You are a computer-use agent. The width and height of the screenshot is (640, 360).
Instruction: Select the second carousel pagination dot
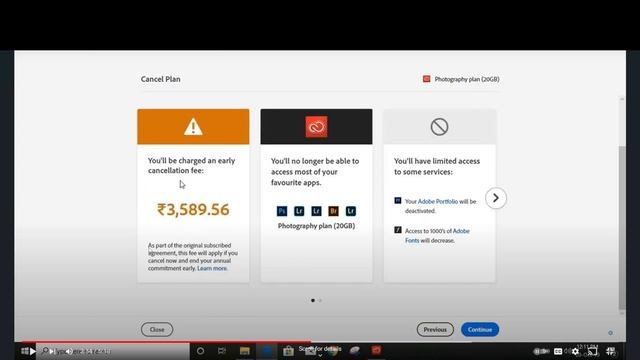tap(320, 300)
